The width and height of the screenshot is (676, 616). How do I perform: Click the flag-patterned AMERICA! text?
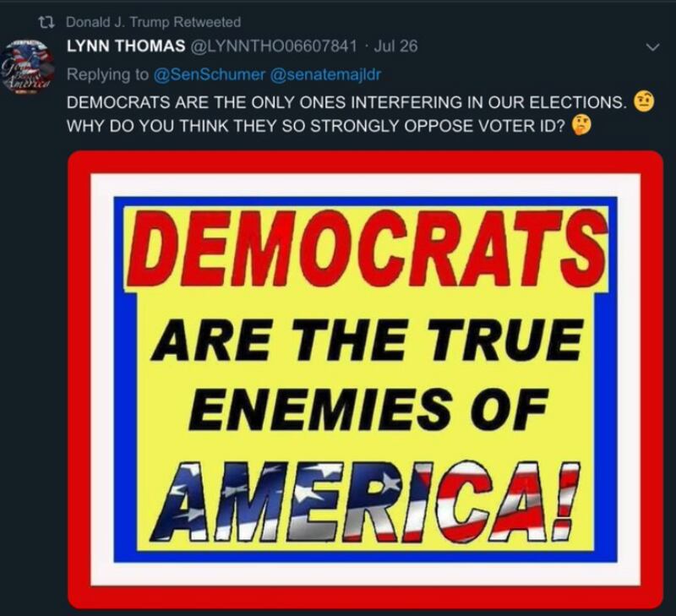[x=365, y=502]
